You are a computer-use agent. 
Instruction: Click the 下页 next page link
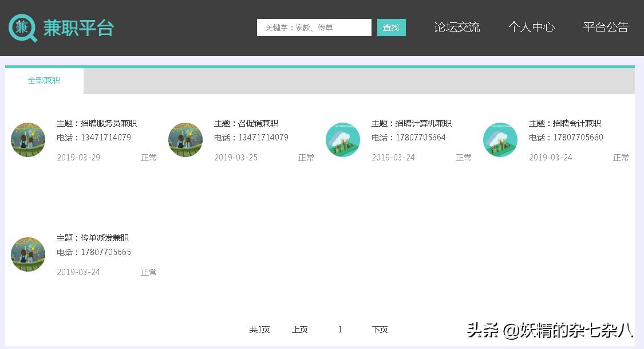380,330
